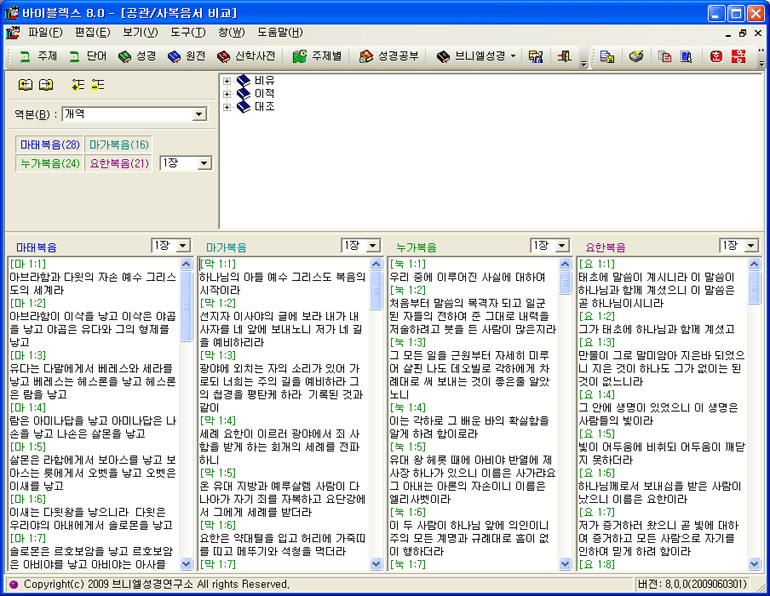This screenshot has height=596, width=770.
Task: Open the 마가복음 pane chapter dropdown
Action: (x=373, y=245)
